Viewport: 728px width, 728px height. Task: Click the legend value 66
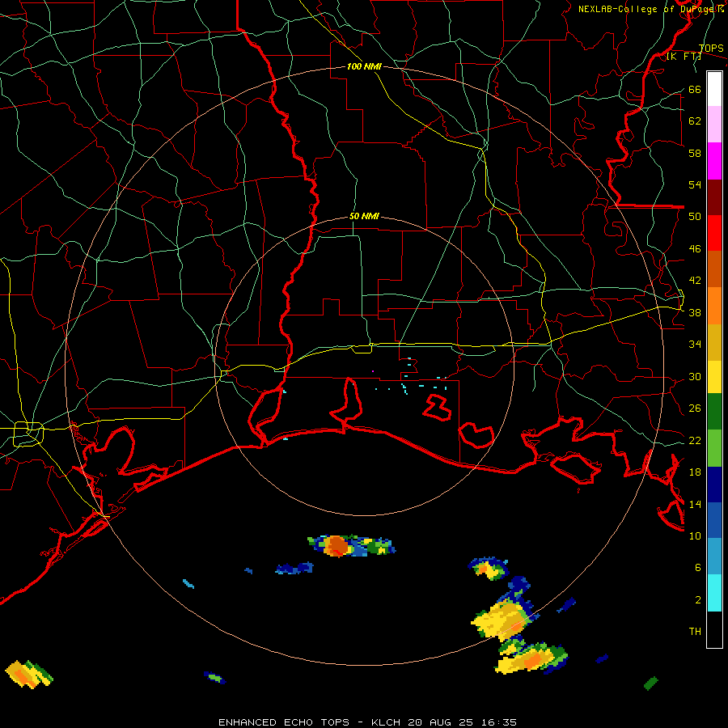695,89
